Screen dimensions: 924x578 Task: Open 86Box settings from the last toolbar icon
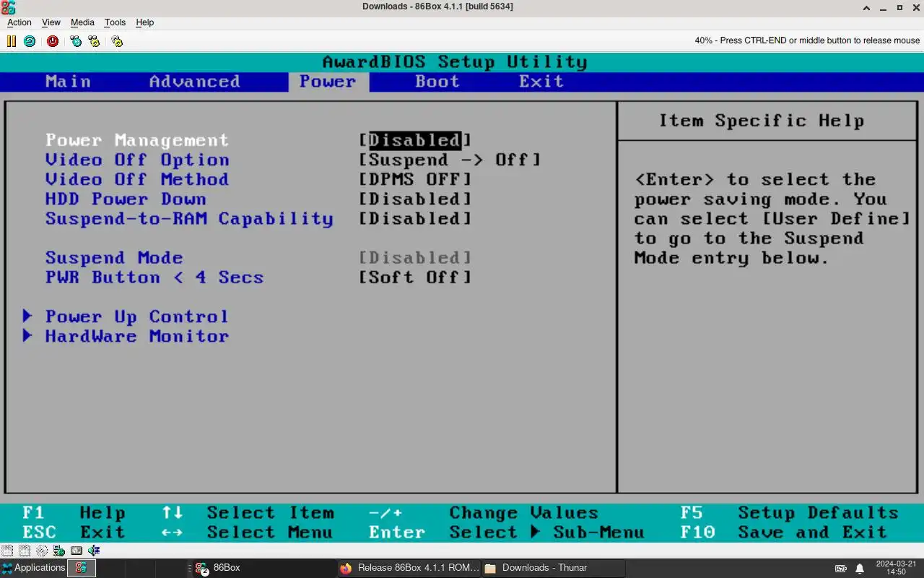pos(117,41)
